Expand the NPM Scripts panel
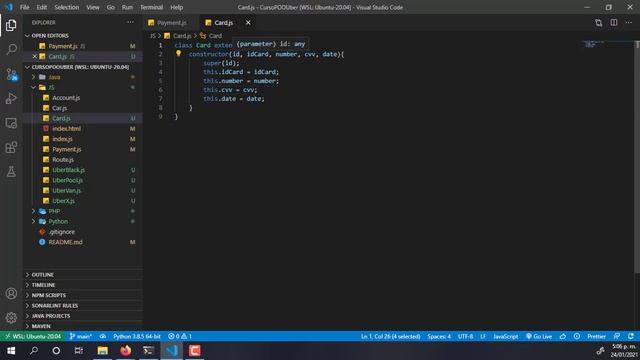 tap(83, 295)
